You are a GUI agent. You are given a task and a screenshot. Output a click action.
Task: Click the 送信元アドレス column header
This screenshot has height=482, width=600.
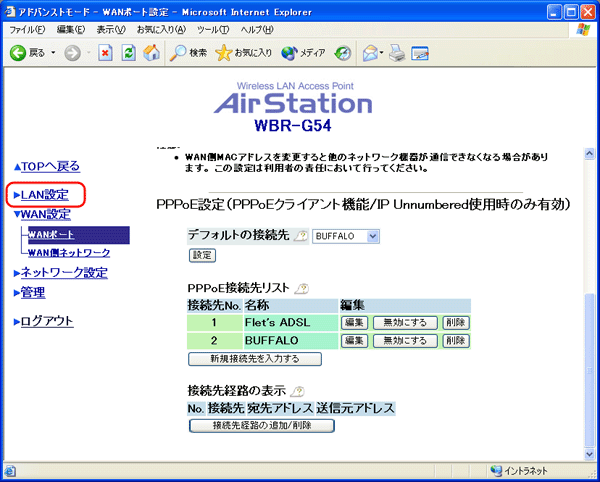pyautogui.click(x=355, y=409)
